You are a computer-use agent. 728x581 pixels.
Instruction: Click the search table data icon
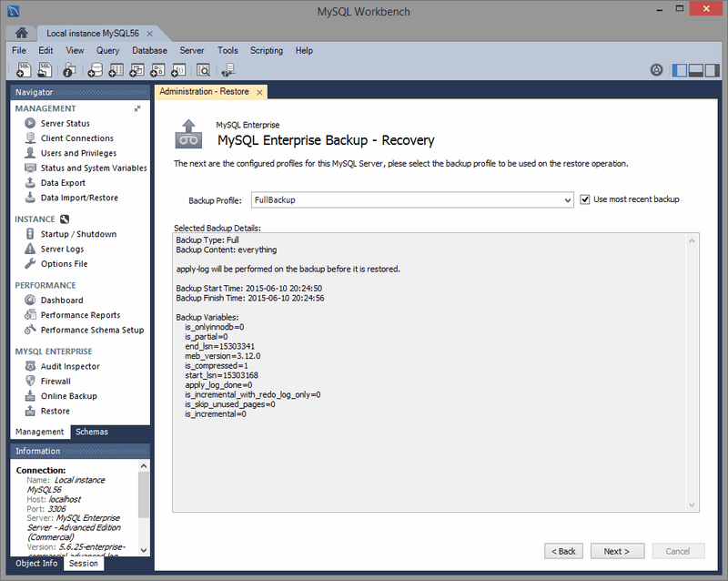(x=203, y=70)
